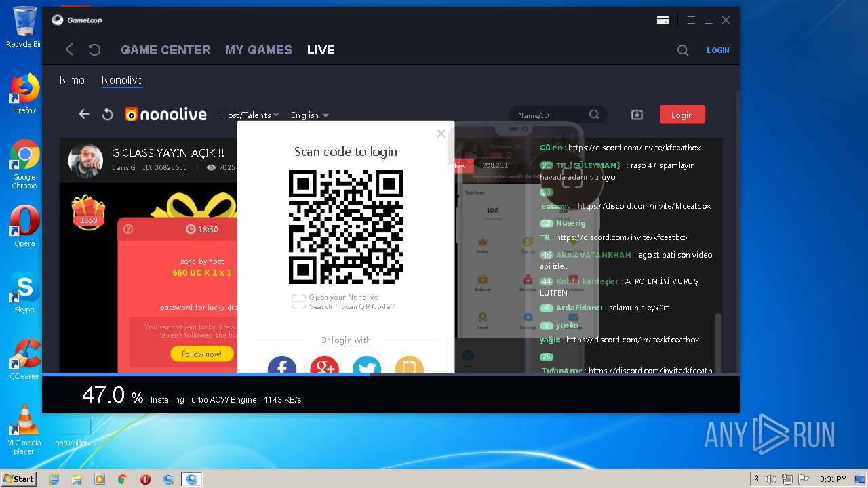Image resolution: width=868 pixels, height=488 pixels.
Task: Open Firefox desktop shortcut
Action: click(x=24, y=94)
